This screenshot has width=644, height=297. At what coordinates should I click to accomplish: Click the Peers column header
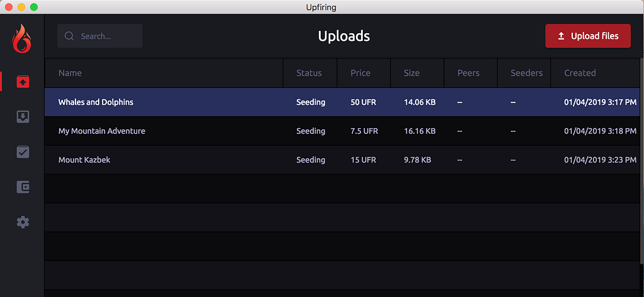[x=470, y=73]
